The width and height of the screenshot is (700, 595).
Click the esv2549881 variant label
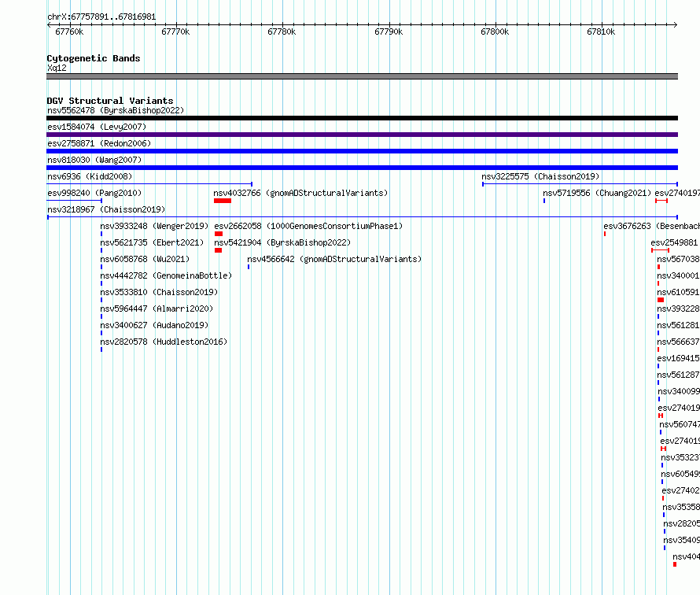[674, 242]
